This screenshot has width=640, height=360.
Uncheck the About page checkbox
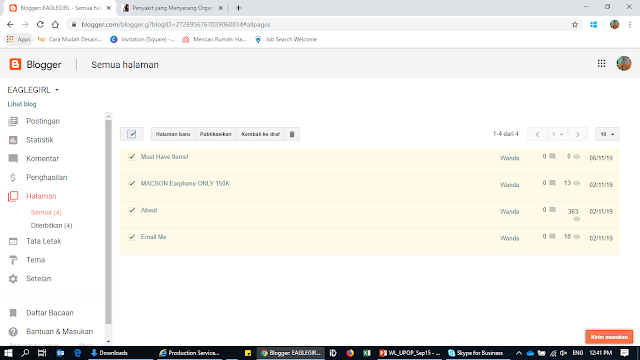[x=131, y=210]
